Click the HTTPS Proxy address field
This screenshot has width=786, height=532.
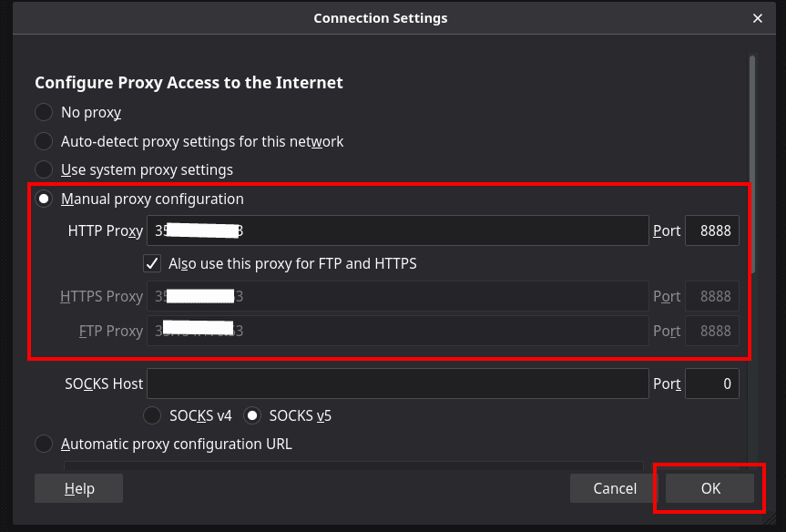(x=397, y=296)
